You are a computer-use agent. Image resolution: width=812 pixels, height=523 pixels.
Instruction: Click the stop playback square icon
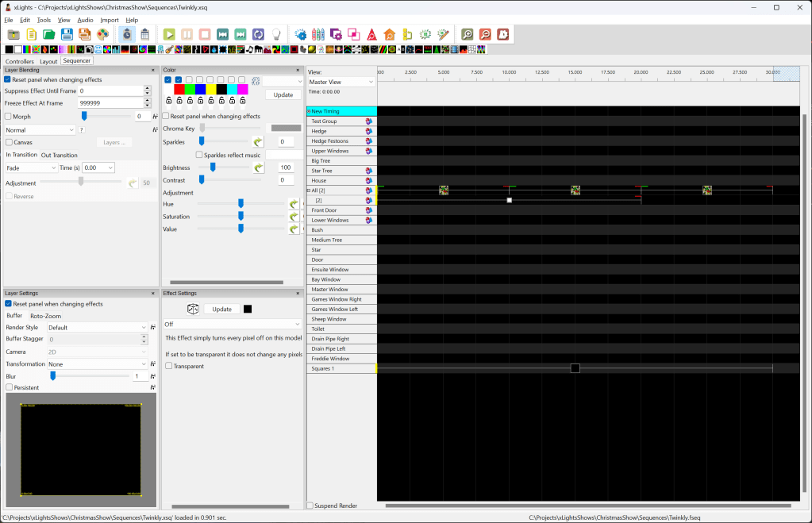[205, 34]
